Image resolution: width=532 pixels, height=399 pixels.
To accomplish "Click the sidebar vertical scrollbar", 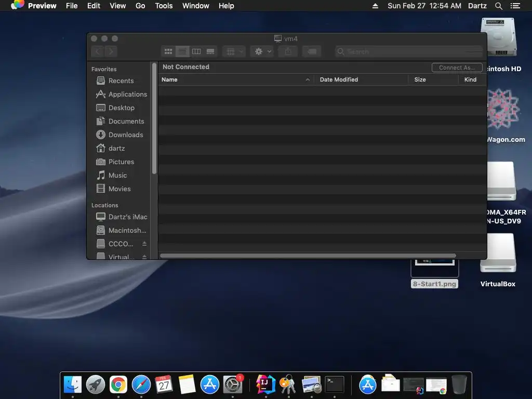I will tap(154, 119).
